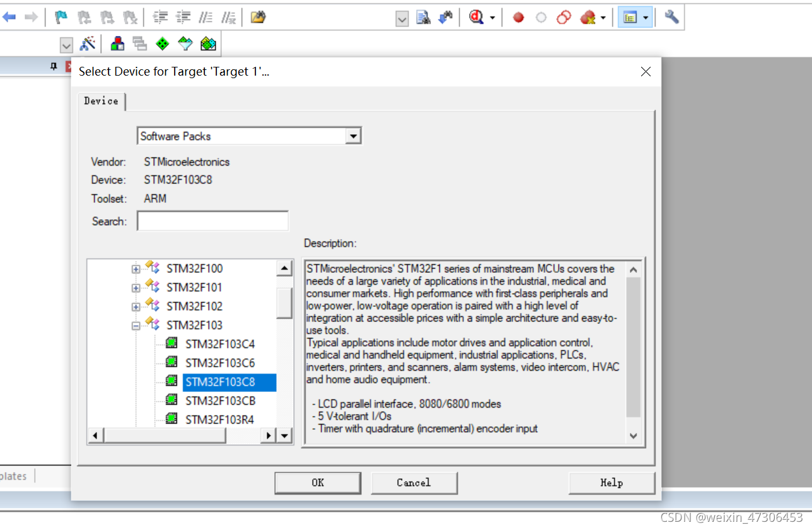Expand the STM32F100 tree node
Image resolution: width=812 pixels, height=530 pixels.
tap(136, 269)
